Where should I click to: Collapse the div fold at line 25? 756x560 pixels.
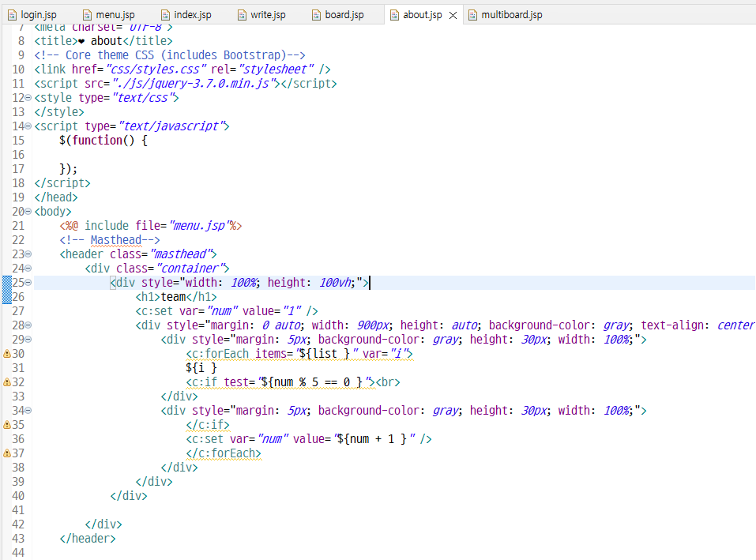28,283
